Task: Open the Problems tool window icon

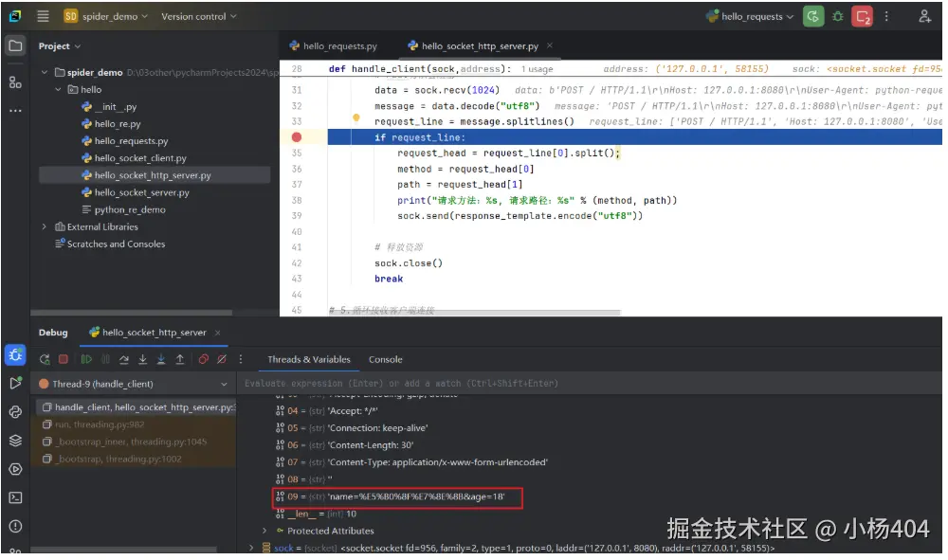Action: (x=16, y=526)
